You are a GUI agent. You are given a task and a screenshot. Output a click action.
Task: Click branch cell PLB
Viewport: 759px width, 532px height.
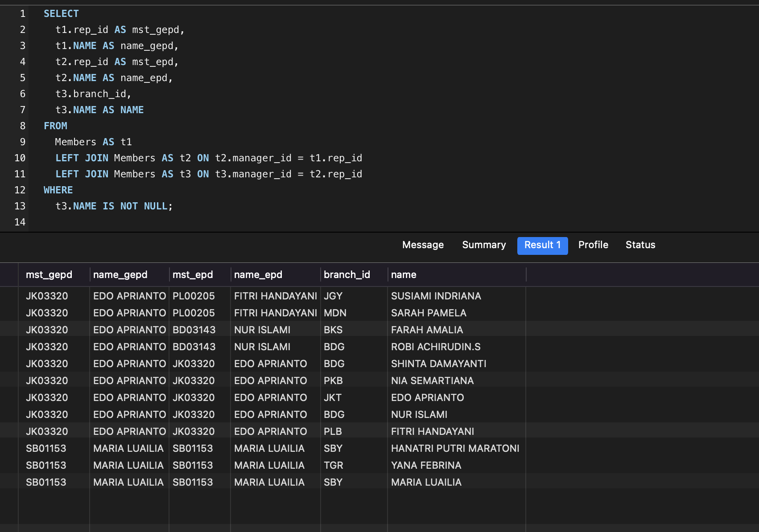[333, 432]
